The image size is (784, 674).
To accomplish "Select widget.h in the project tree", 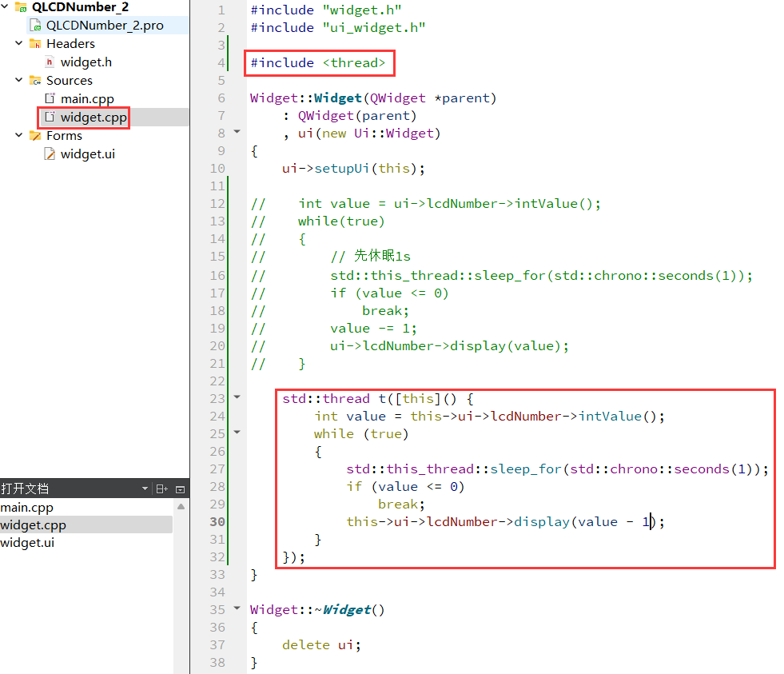I will click(x=86, y=62).
